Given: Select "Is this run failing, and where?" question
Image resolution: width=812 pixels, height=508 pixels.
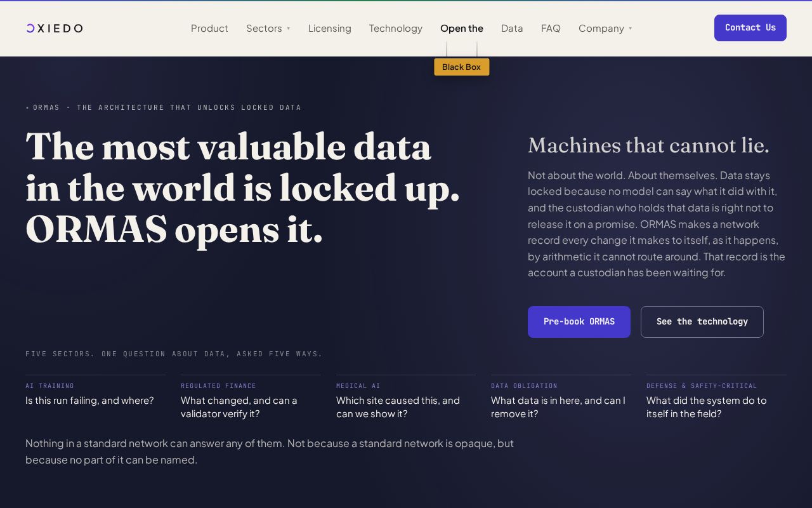Looking at the screenshot, I should 89,401.
